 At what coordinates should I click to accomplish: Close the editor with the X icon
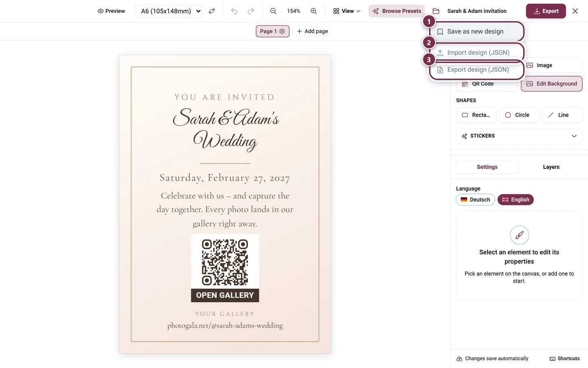(575, 11)
